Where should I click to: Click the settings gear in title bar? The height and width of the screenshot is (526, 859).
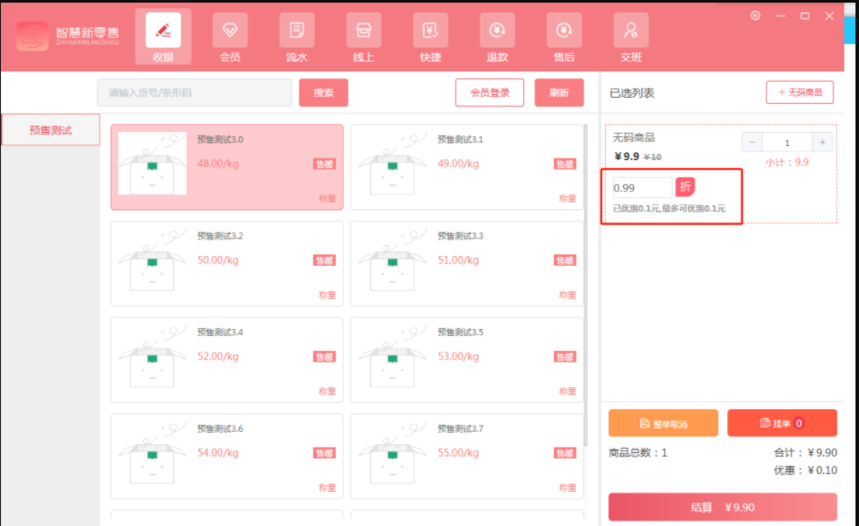[755, 15]
